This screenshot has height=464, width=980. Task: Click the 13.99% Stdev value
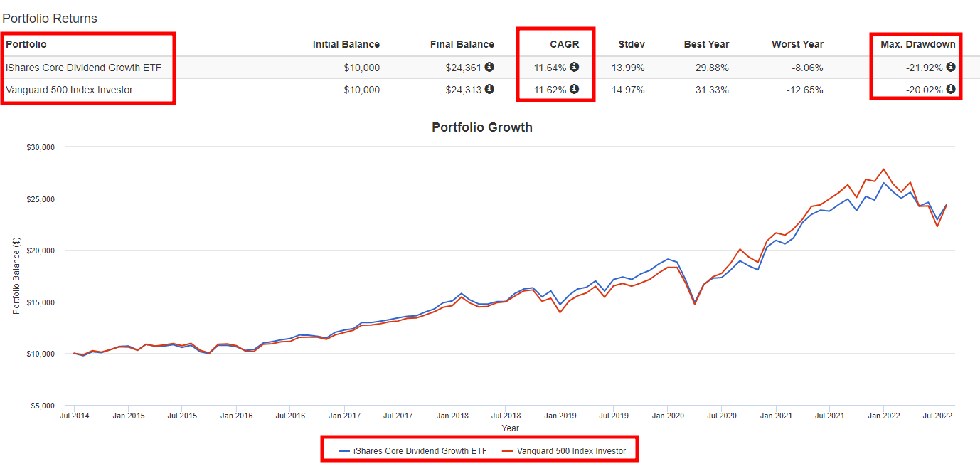pos(628,68)
